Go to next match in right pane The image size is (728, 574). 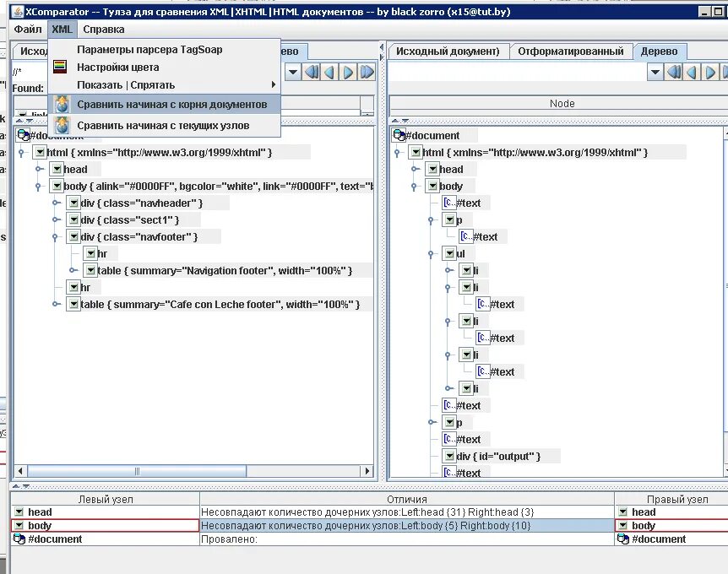coord(710,72)
